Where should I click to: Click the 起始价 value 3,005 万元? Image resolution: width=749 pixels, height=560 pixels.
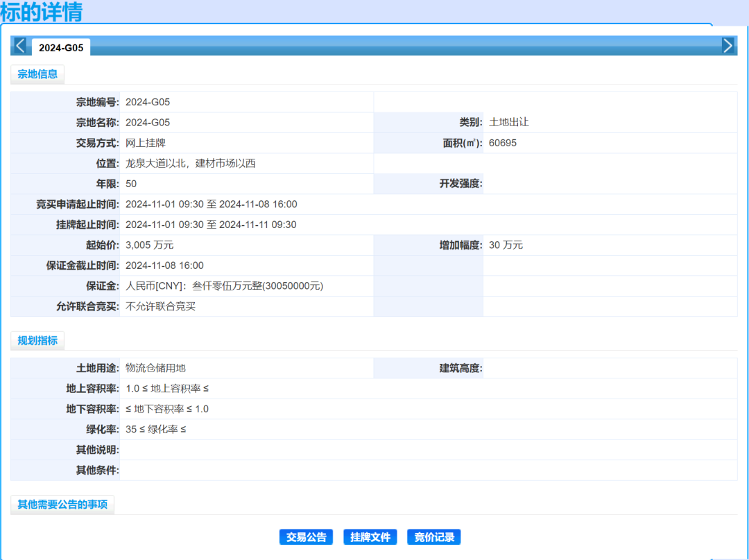[x=150, y=245]
